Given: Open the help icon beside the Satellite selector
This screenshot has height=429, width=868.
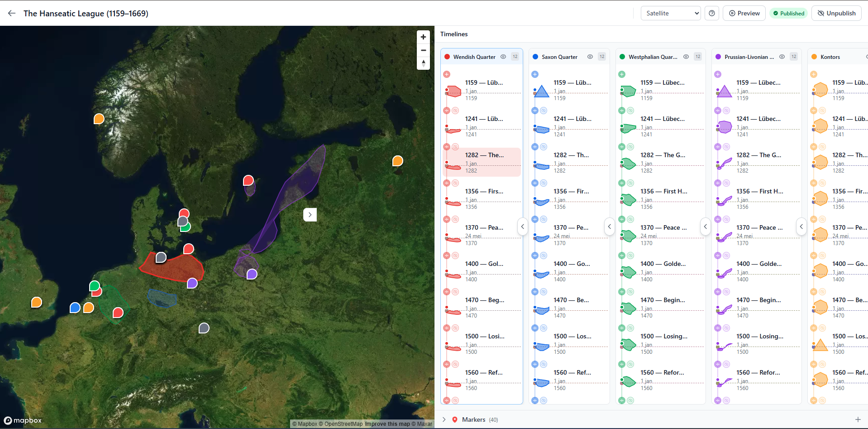Looking at the screenshot, I should click(712, 13).
